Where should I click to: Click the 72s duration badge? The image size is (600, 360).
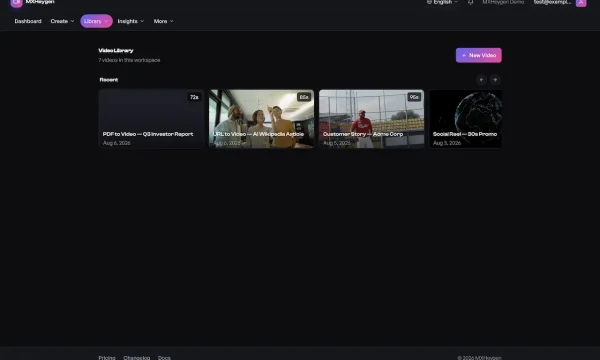194,97
